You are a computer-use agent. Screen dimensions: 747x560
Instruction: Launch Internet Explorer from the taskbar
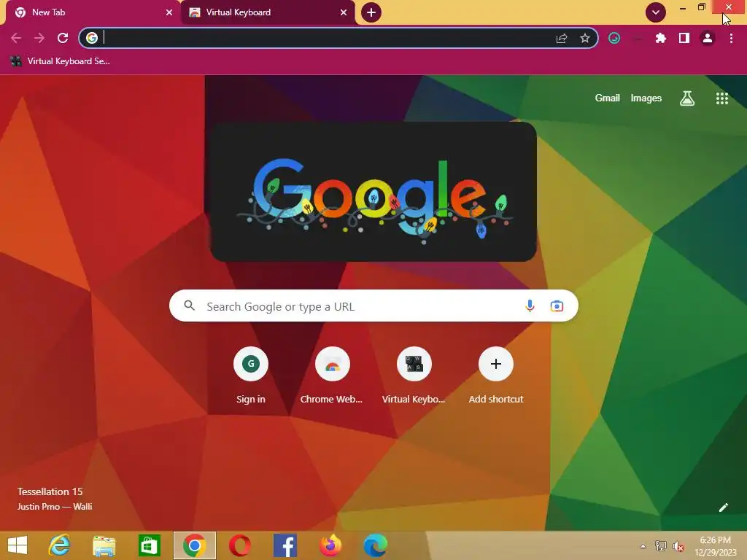tap(60, 545)
